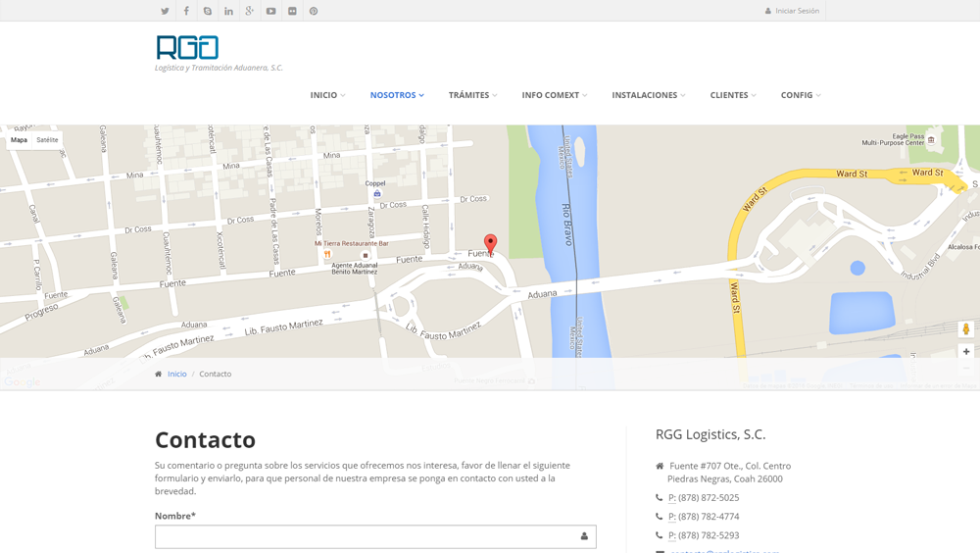980x553 pixels.
Task: Click the Rio Bravo map label
Action: coord(566,224)
